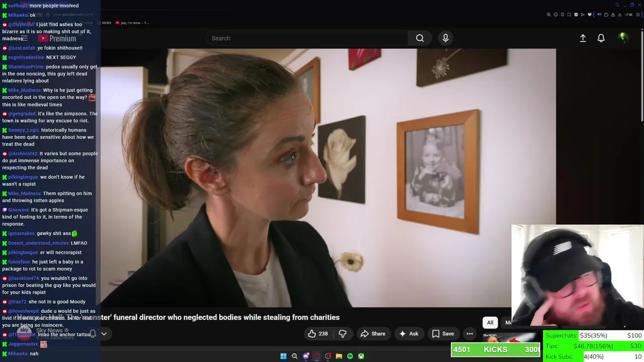Click the page vertical scrollbar
The width and height of the screenshot is (644, 362).
pos(641,75)
